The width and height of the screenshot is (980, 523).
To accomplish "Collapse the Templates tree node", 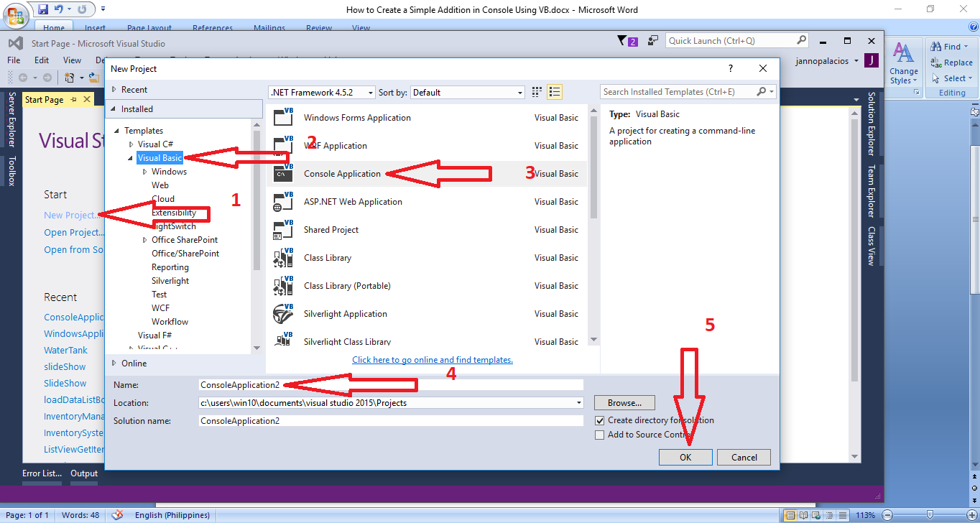I will coord(117,131).
